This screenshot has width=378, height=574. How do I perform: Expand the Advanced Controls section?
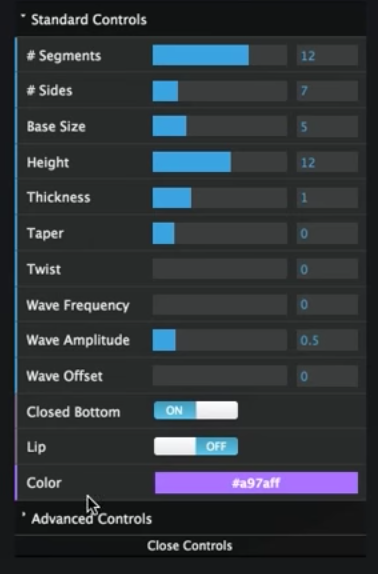(x=87, y=519)
